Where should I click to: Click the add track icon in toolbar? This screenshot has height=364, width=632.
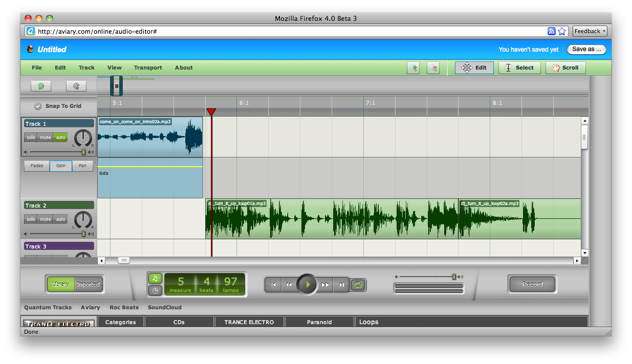(x=413, y=67)
